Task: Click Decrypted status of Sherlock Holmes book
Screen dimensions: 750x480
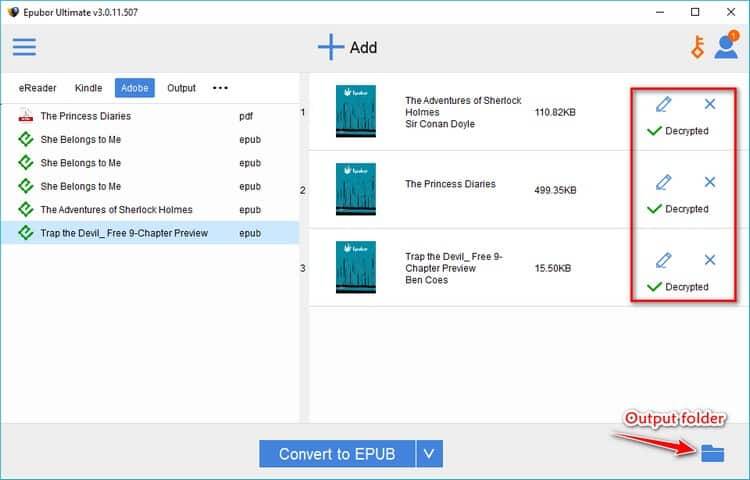Action: (678, 131)
